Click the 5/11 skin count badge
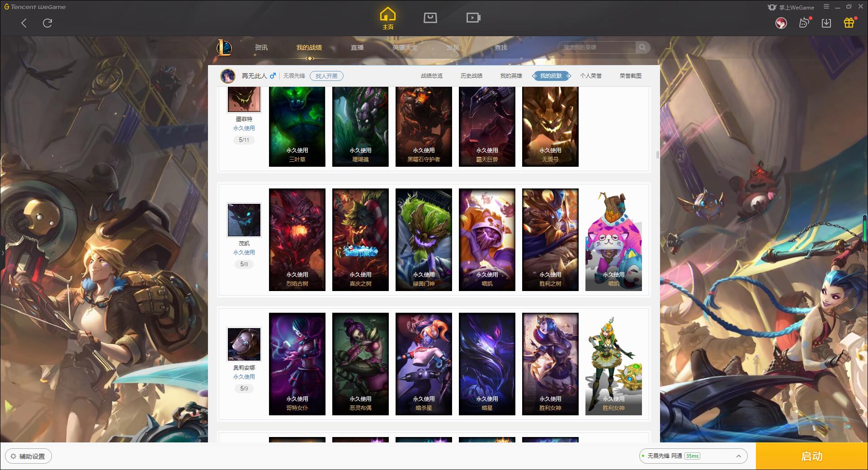The height and width of the screenshot is (470, 868). click(244, 140)
